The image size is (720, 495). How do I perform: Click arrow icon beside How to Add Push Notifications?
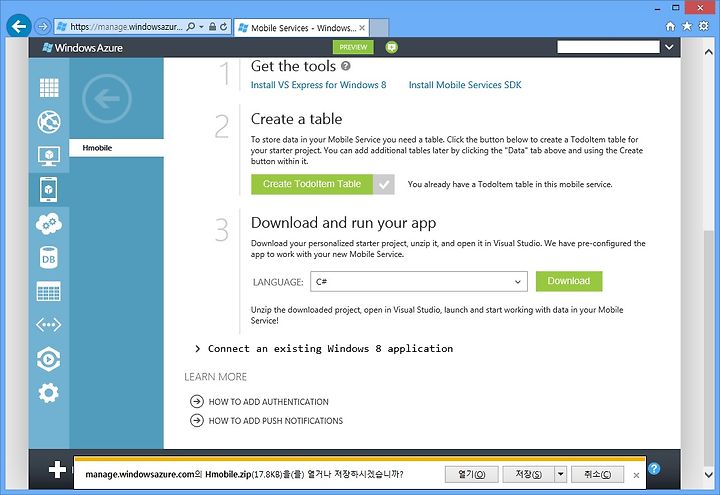coord(197,421)
